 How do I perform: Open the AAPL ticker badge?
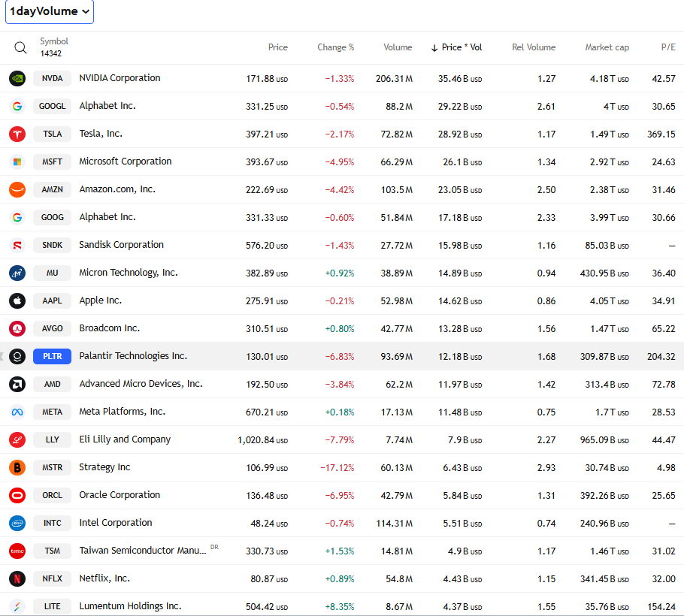53,300
